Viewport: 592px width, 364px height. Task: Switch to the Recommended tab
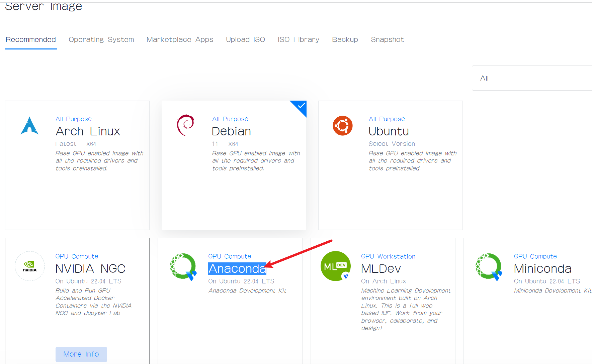[x=31, y=40]
